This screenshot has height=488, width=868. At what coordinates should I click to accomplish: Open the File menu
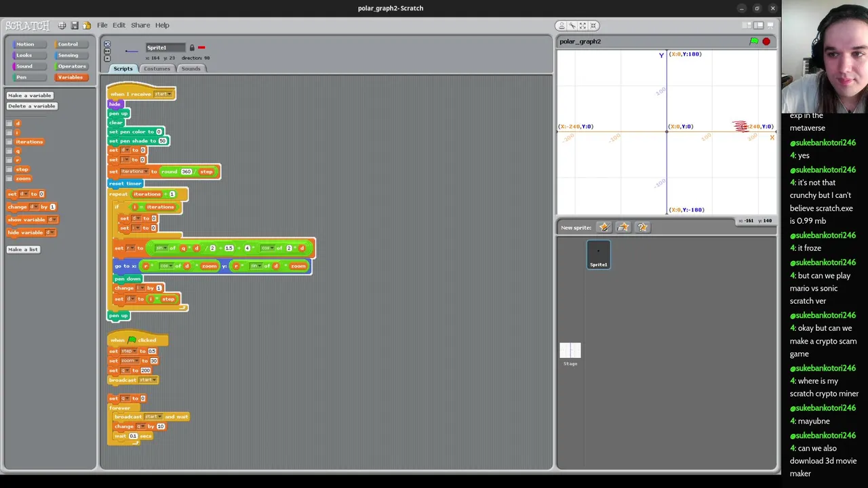(102, 25)
